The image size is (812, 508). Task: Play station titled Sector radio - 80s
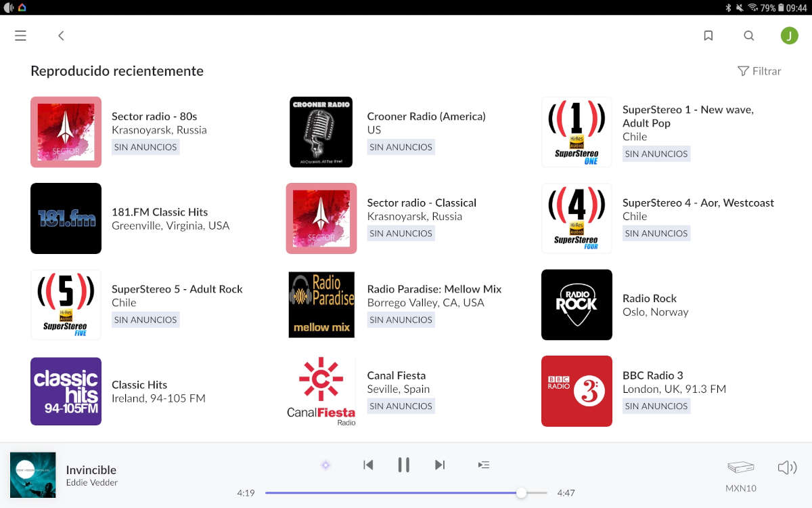click(x=154, y=117)
